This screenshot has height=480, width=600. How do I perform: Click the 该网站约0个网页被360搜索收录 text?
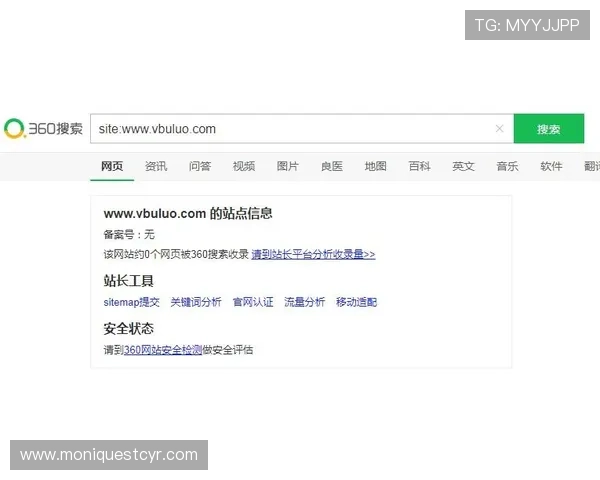tap(176, 254)
